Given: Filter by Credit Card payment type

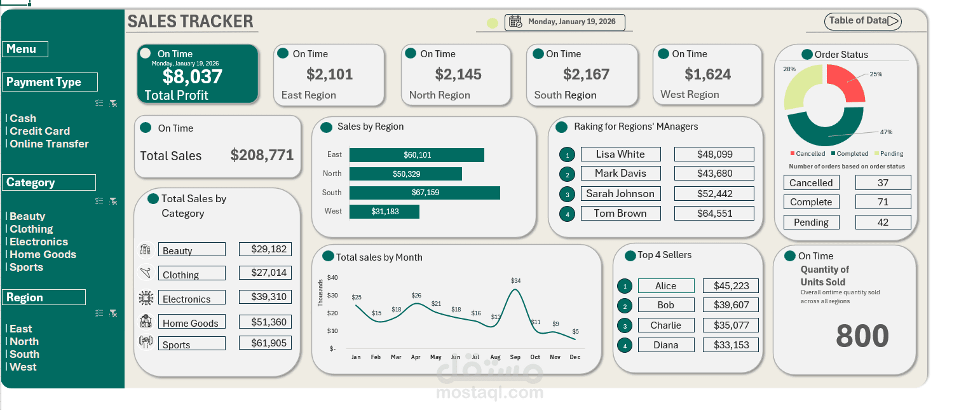Looking at the screenshot, I should point(39,131).
